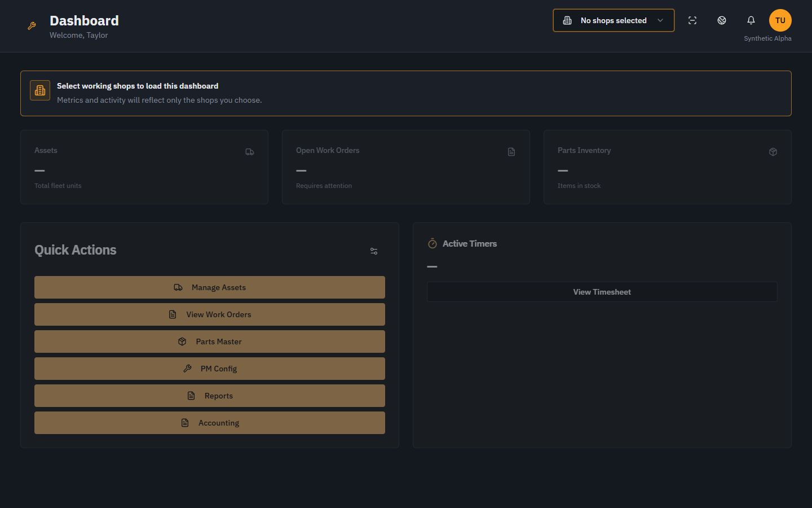Click the Requires attention caption
Viewport: 812px width, 508px height.
[324, 186]
